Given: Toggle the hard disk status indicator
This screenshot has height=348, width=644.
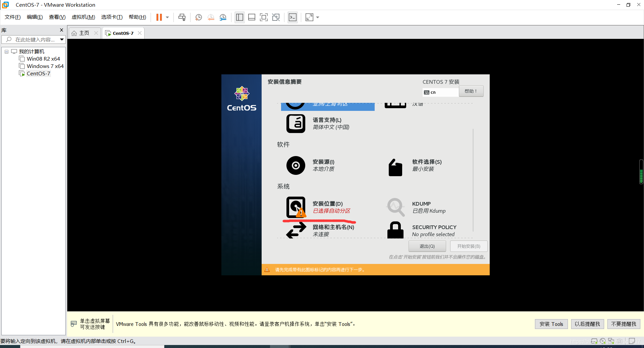Looking at the screenshot, I should (x=594, y=341).
